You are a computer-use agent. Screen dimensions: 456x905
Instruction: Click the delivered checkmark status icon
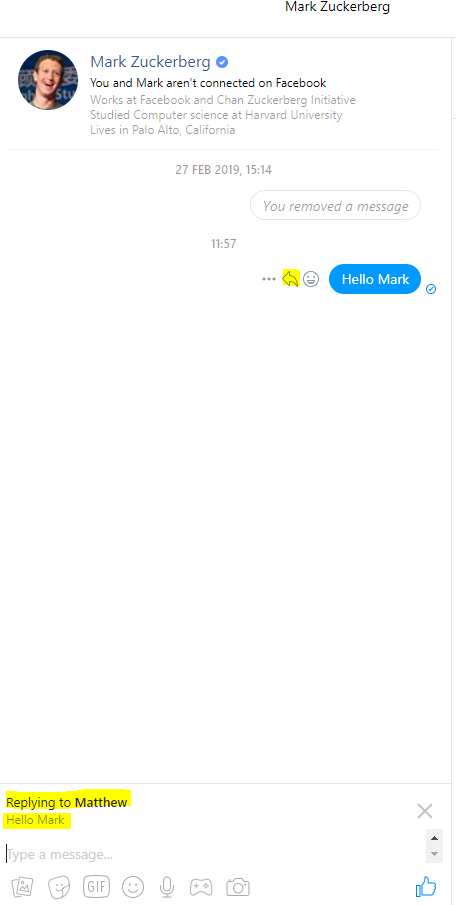pos(431,289)
